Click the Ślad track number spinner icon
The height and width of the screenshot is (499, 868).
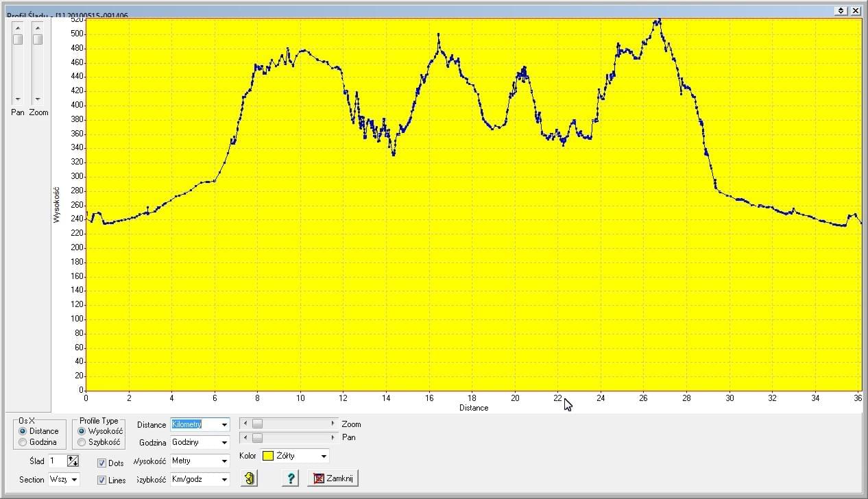[x=73, y=461]
